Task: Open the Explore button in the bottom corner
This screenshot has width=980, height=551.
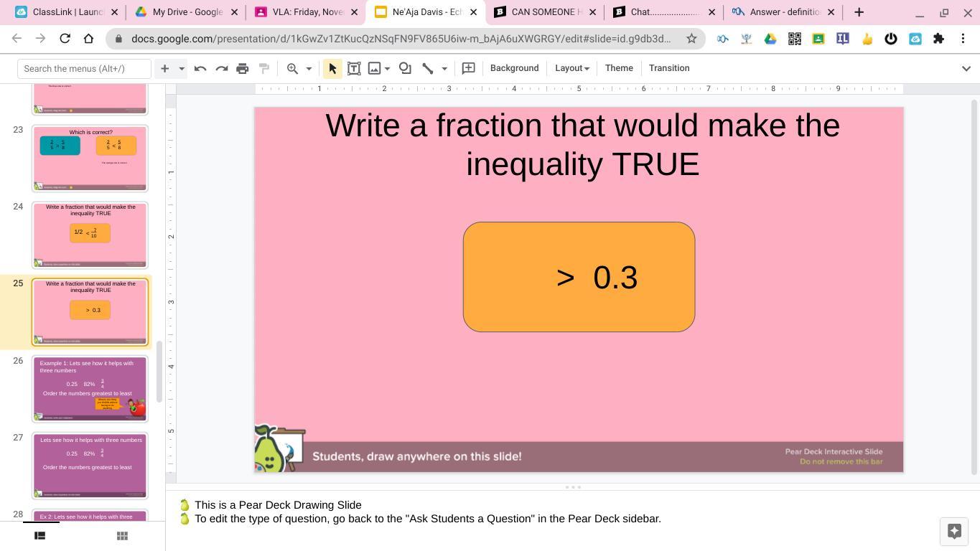Action: coord(954,531)
